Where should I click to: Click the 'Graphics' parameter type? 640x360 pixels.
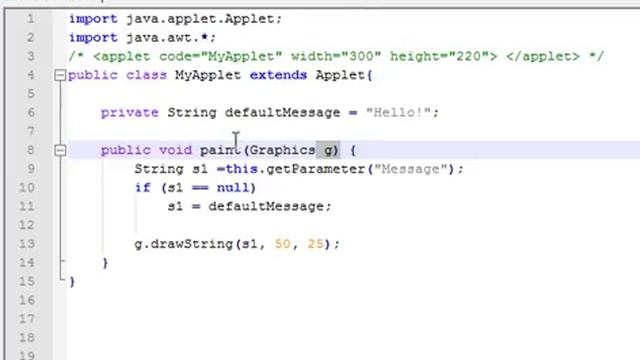coord(282,151)
